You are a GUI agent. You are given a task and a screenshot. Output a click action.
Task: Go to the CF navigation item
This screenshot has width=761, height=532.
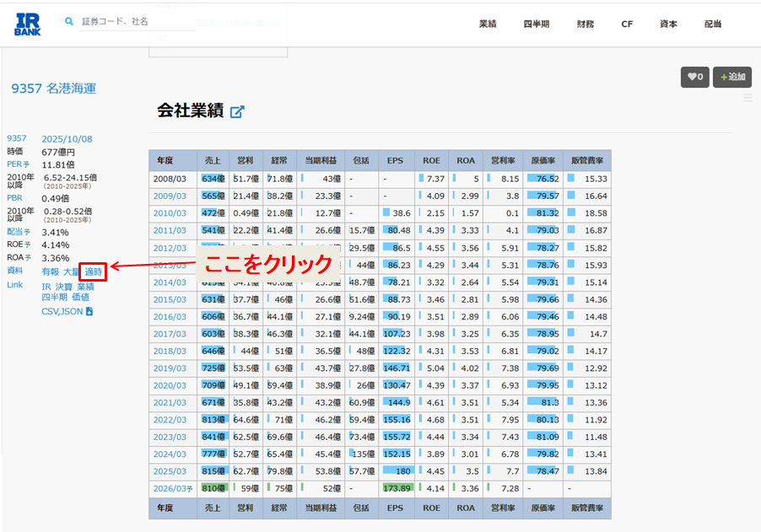627,24
